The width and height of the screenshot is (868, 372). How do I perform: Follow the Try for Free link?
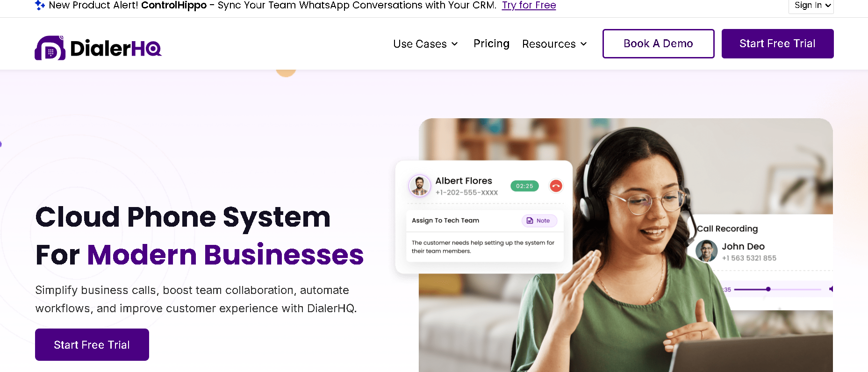click(529, 5)
